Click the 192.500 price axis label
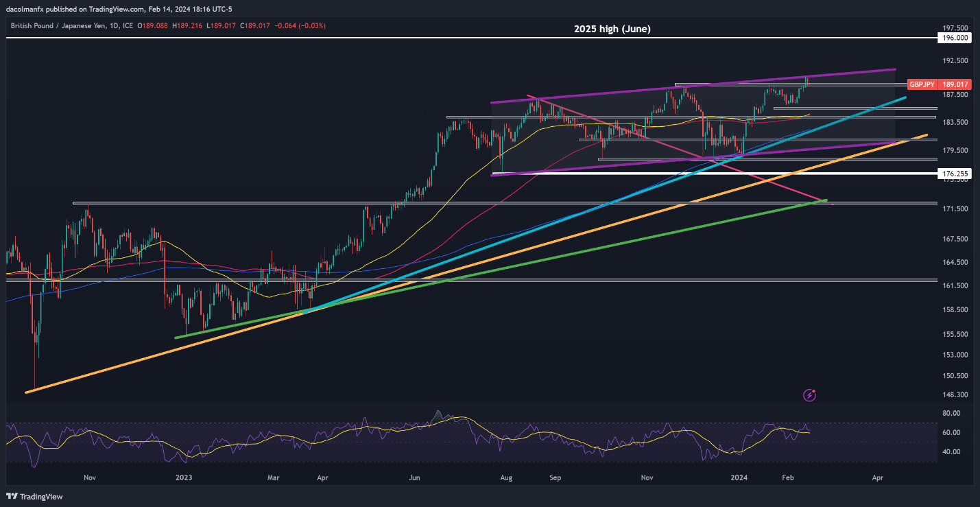 (x=955, y=60)
